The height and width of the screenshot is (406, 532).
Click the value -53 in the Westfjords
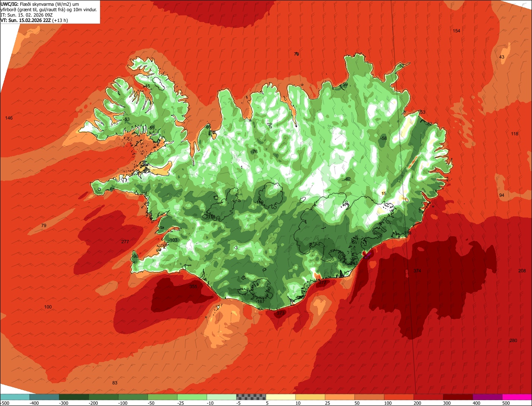[126, 120]
